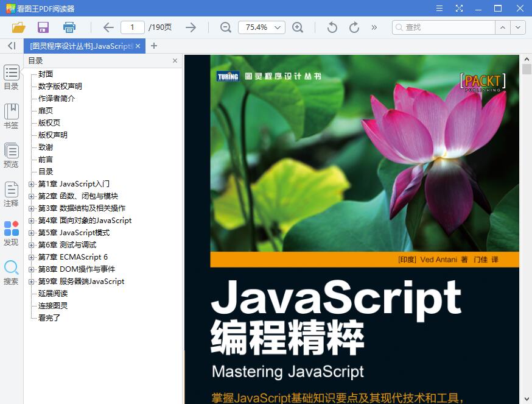This screenshot has height=404, width=532.
Task: Go to previous page with left arrow
Action: pos(108,27)
